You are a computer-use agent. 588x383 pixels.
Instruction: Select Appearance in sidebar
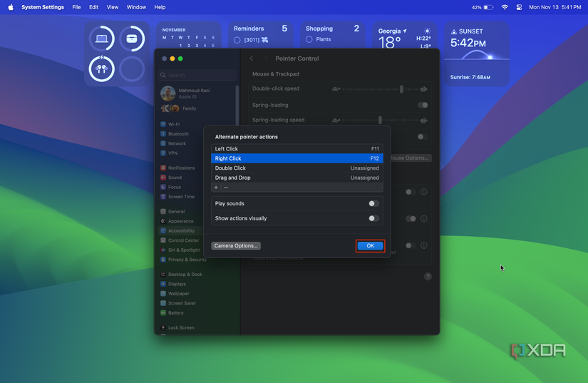(x=177, y=221)
